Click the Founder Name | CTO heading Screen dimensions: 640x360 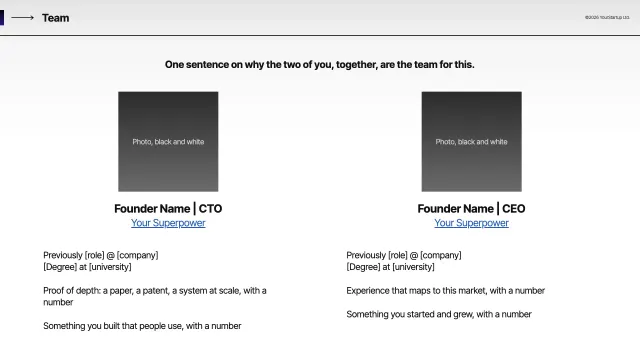[x=168, y=209]
